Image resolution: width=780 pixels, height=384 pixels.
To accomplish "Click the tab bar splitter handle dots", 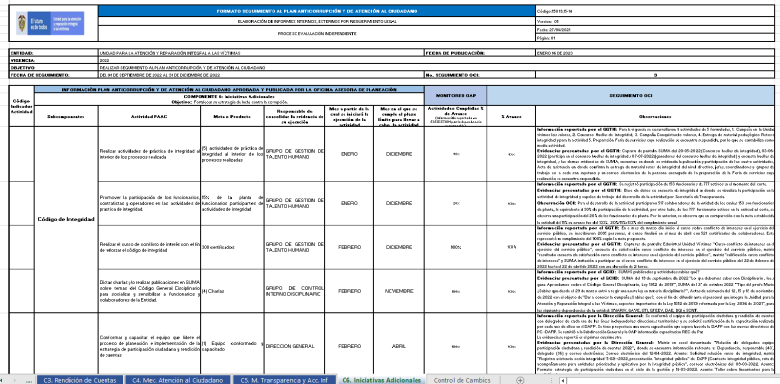I will pyautogui.click(x=551, y=381).
